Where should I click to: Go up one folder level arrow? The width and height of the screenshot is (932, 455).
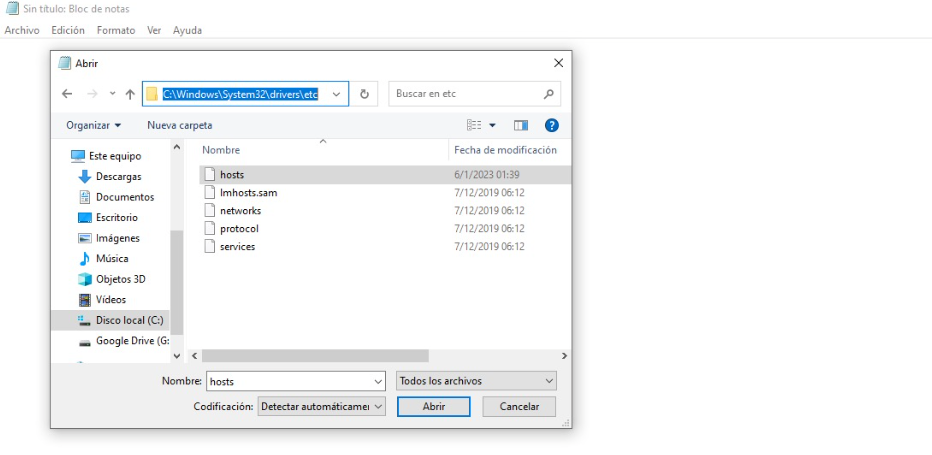(130, 94)
